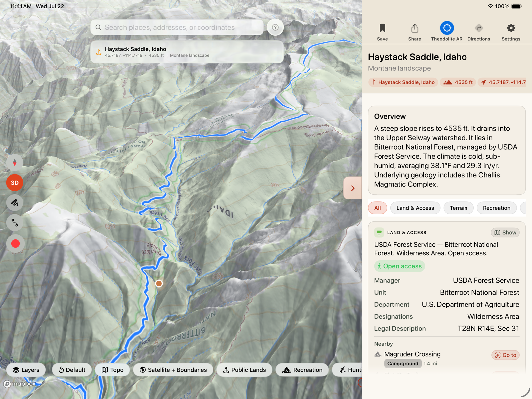Copy the 45.7187, -114.7 coordinates chip
The width and height of the screenshot is (532, 399).
pos(503,82)
